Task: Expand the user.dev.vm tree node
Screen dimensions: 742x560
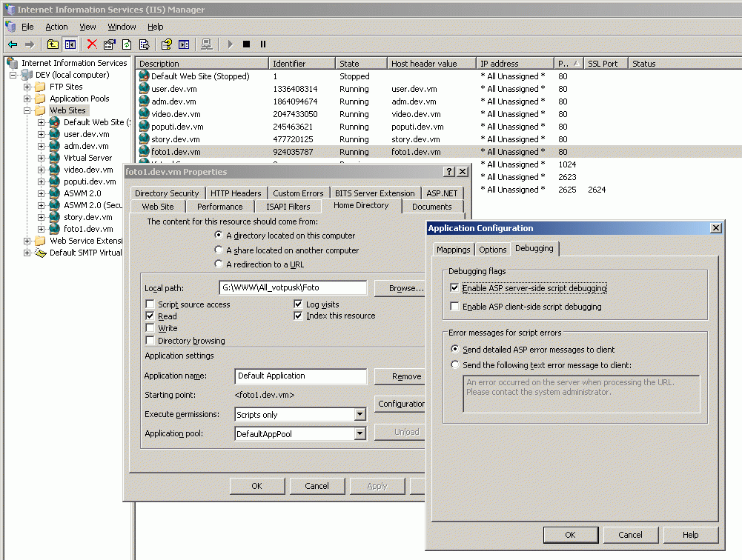Action: point(42,134)
